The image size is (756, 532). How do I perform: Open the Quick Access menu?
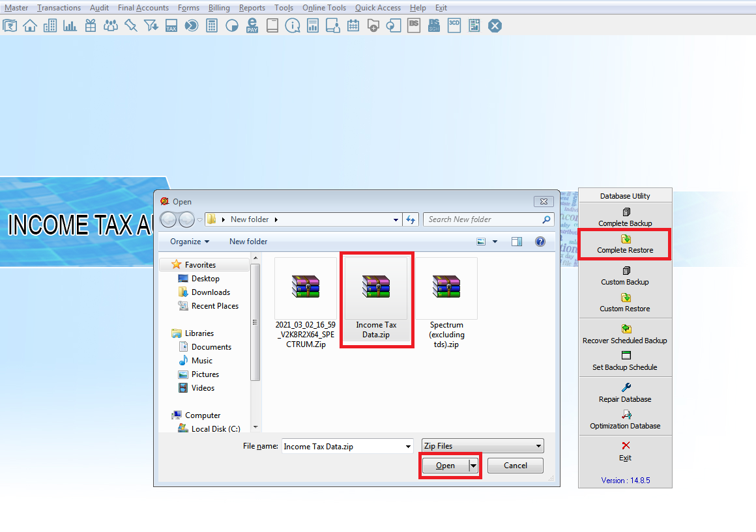[378, 8]
